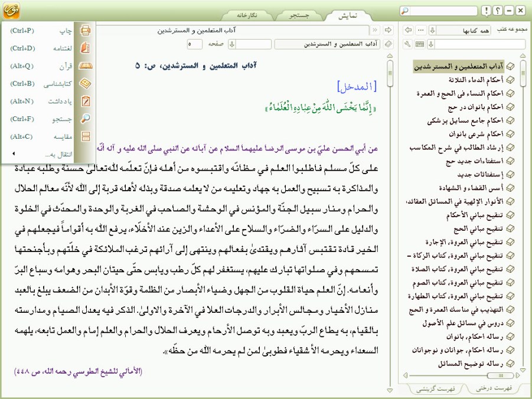The image size is (532, 399).
Task: Select the کتابشناسی (Ctrl+B) menu item
Action: pyautogui.click(x=41, y=83)
